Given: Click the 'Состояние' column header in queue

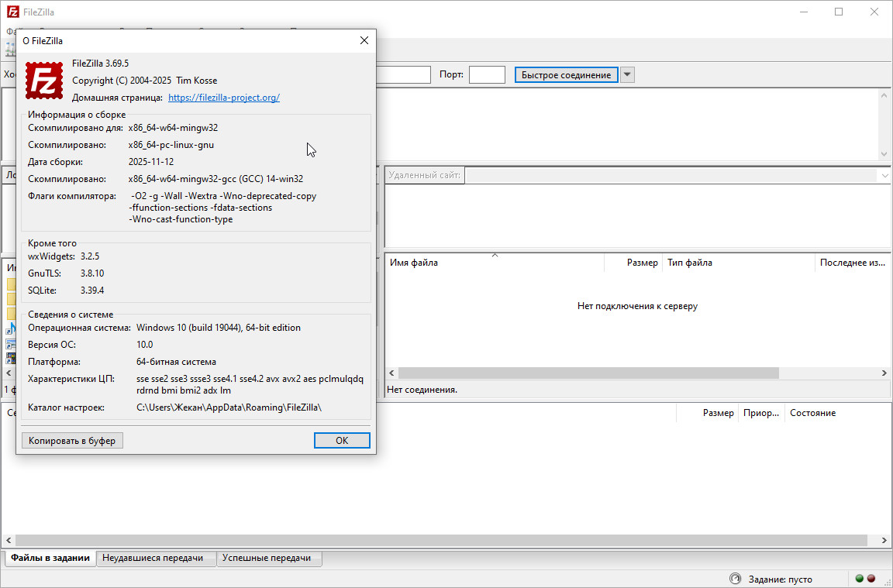Looking at the screenshot, I should 812,413.
